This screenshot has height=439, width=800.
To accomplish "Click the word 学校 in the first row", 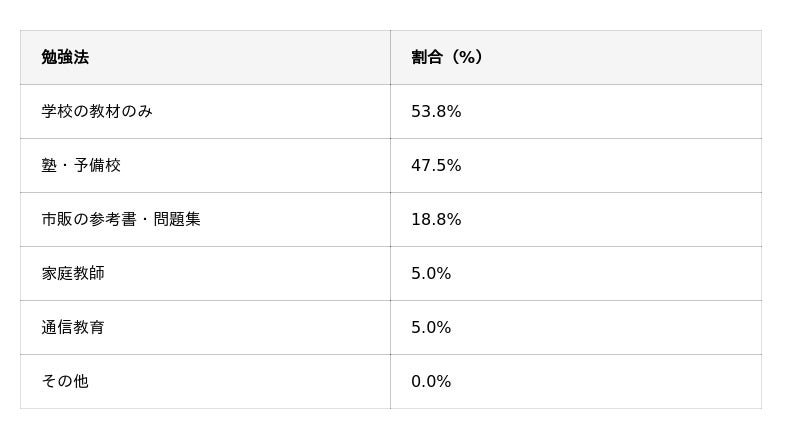I will 57,112.
